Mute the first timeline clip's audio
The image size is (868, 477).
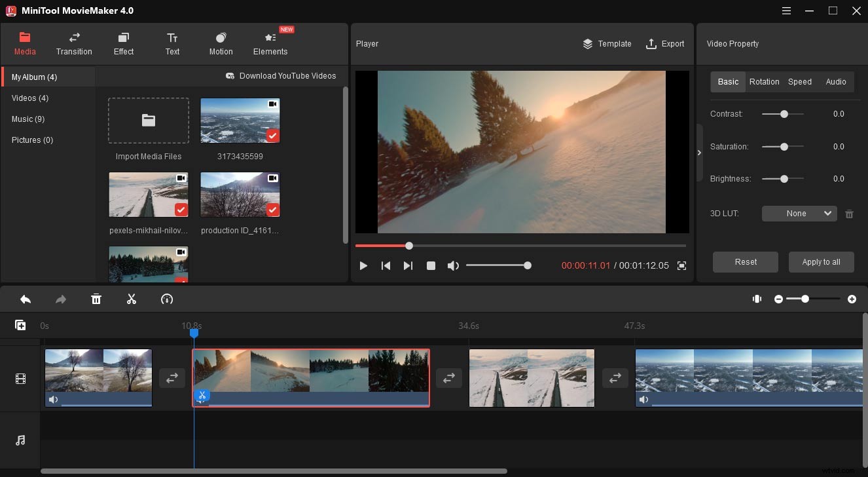53,399
